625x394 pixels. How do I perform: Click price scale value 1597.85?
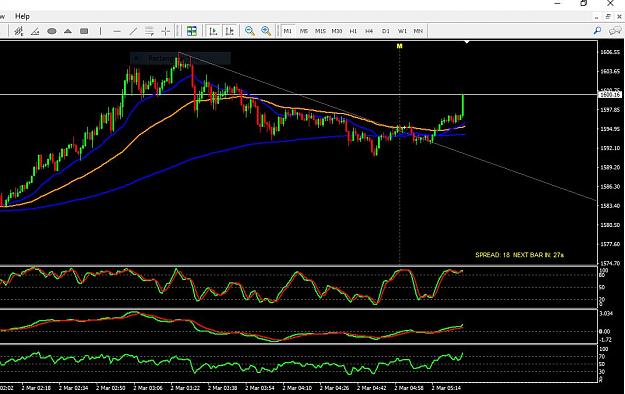pos(610,110)
